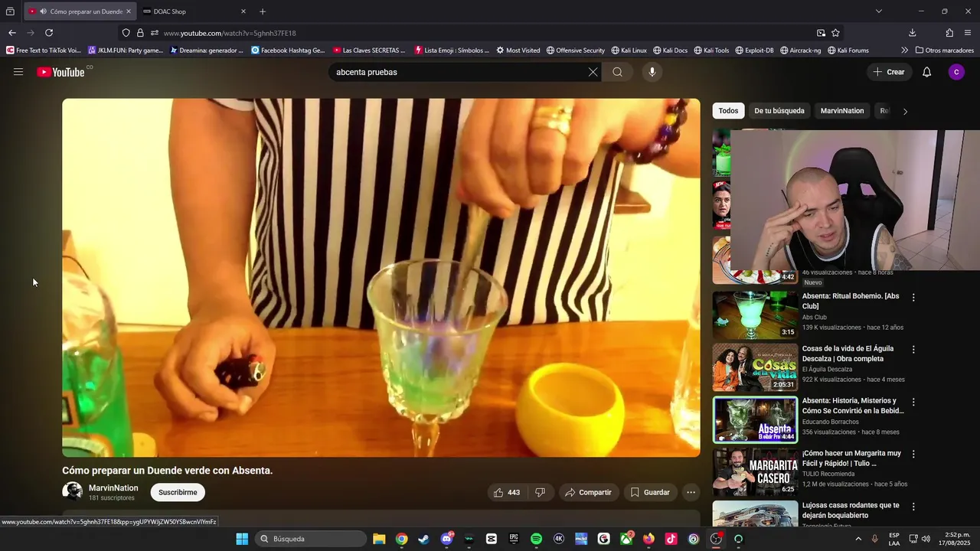Bookmark this page with star
The width and height of the screenshot is (980, 551).
point(835,33)
